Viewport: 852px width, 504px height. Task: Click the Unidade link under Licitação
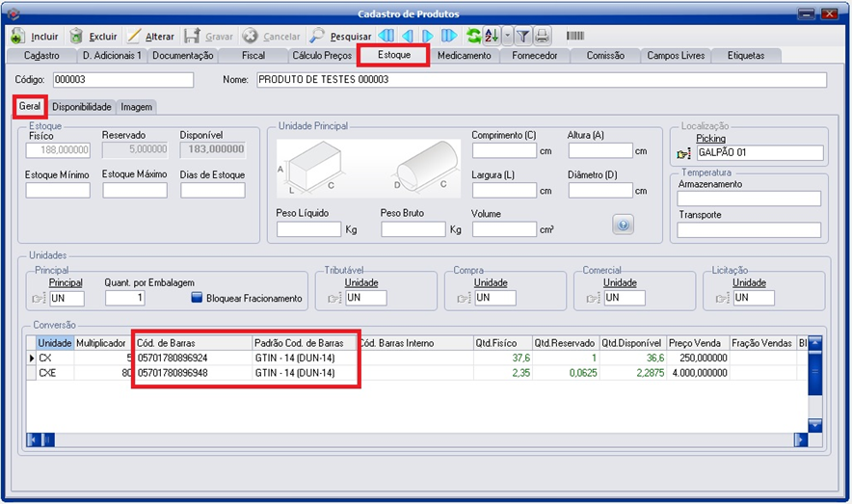(x=749, y=283)
